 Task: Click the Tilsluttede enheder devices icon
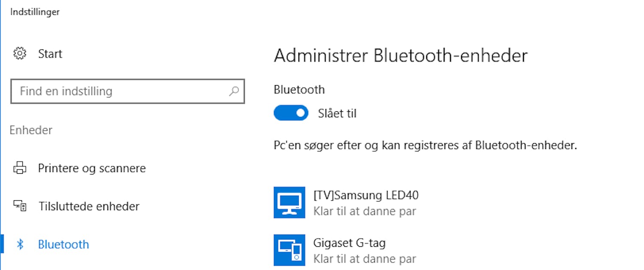(x=19, y=206)
